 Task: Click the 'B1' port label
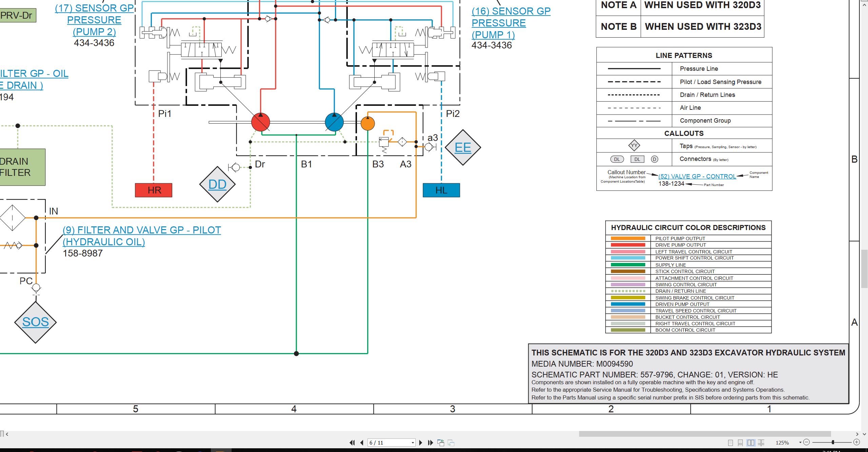coord(306,164)
